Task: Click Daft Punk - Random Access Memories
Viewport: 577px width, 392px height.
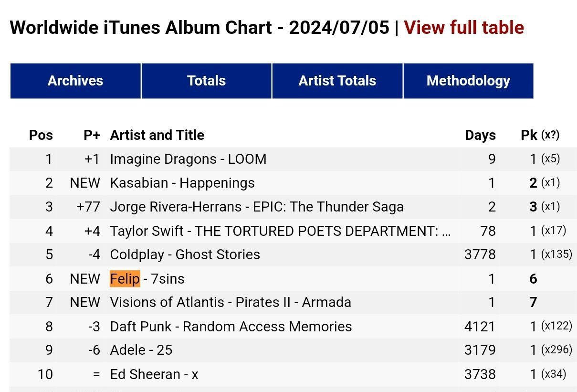Action: click(231, 327)
